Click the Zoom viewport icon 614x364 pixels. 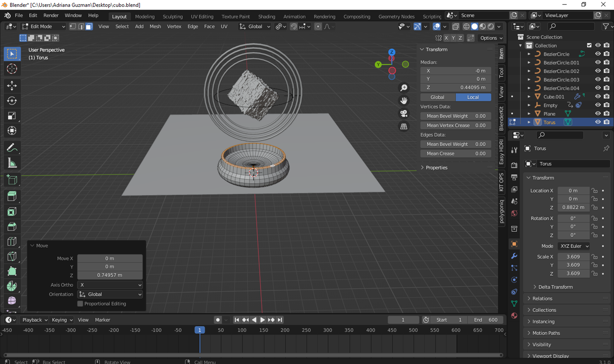[x=404, y=88]
